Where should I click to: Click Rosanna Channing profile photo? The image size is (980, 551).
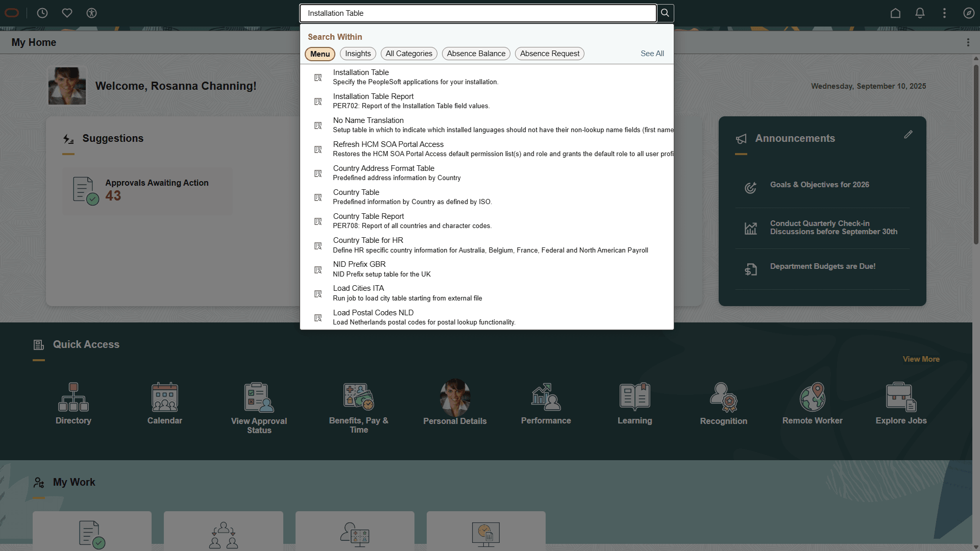point(67,86)
